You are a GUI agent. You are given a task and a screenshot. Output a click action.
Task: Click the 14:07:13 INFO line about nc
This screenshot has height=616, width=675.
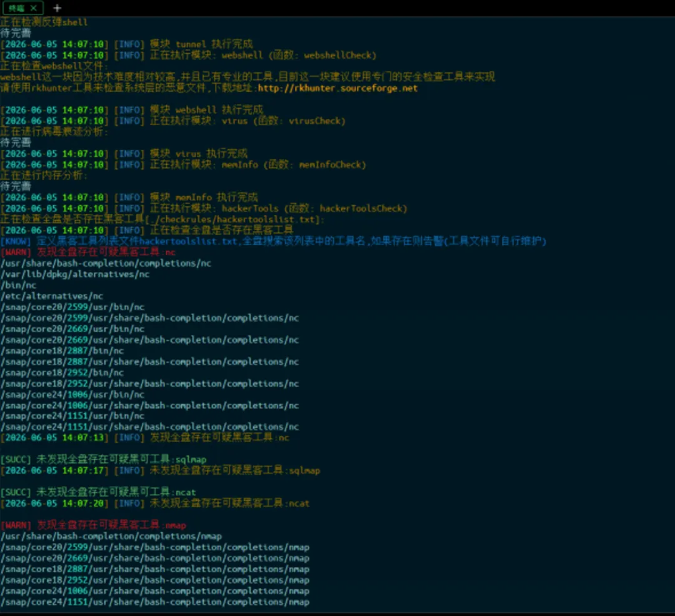point(144,438)
